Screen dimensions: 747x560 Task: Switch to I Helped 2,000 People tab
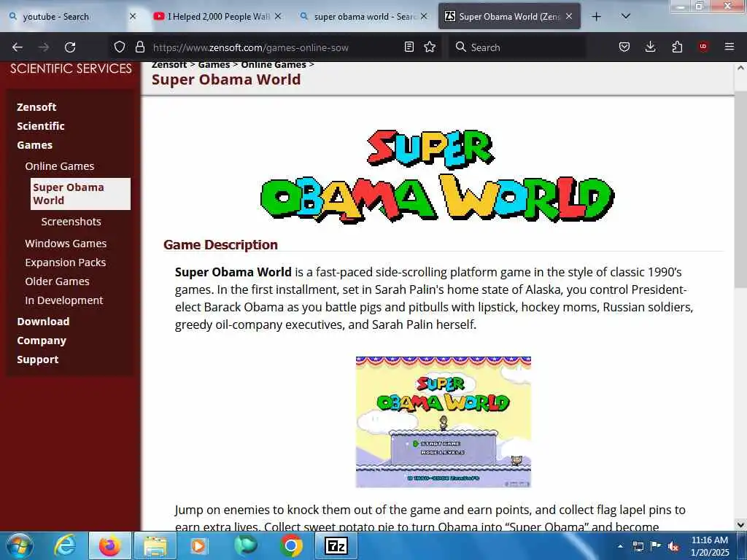(x=217, y=17)
